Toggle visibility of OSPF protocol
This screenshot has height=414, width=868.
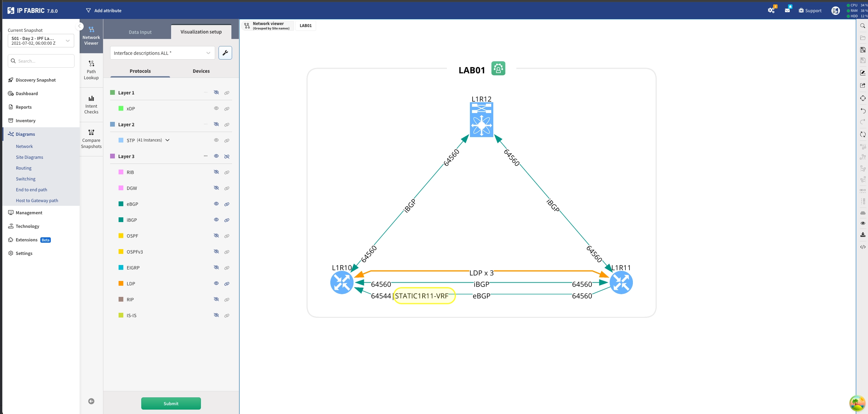tap(216, 236)
